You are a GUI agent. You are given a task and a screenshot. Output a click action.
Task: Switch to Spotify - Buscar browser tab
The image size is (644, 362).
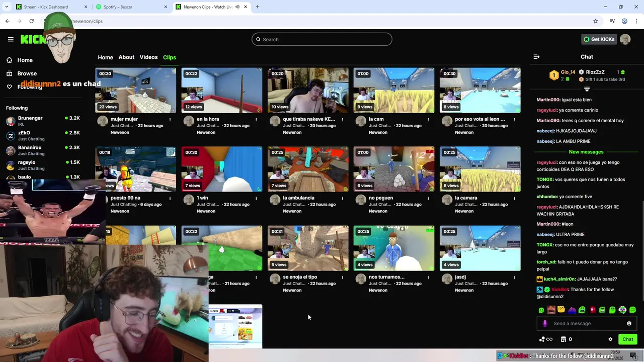coord(131,7)
